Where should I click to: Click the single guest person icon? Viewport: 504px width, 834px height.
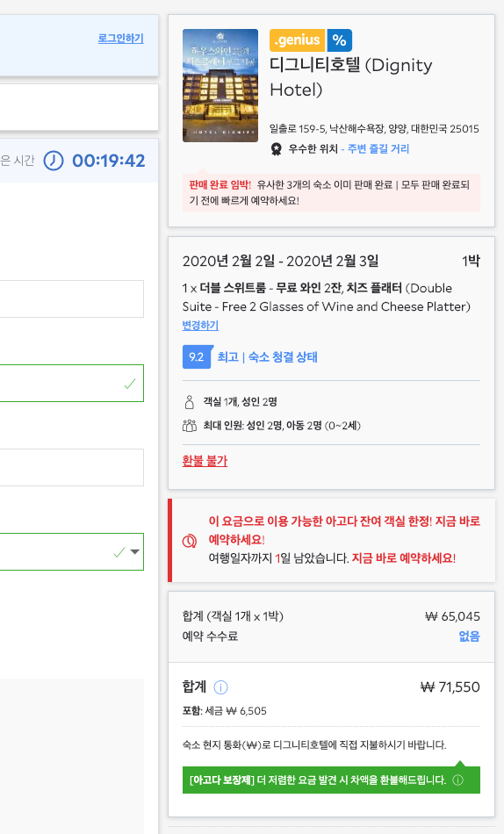[x=190, y=402]
